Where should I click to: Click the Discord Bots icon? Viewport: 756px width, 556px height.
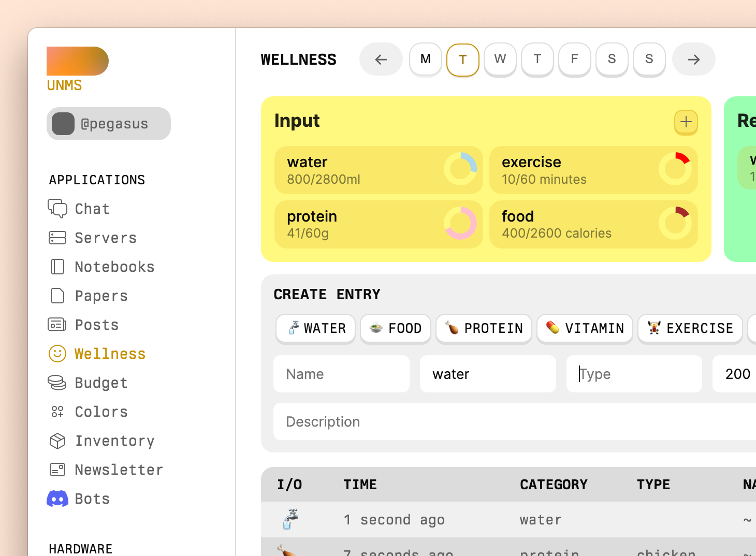[57, 499]
